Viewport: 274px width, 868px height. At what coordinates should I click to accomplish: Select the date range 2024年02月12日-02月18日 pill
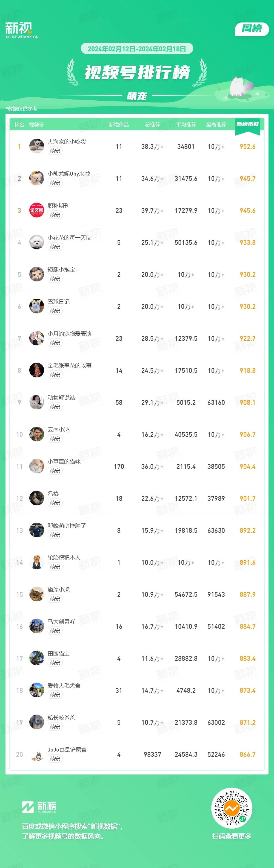137,49
